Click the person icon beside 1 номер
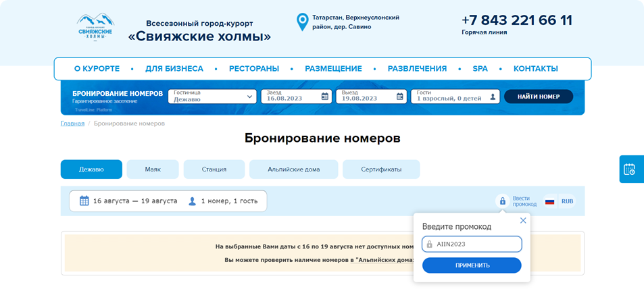 coord(192,201)
